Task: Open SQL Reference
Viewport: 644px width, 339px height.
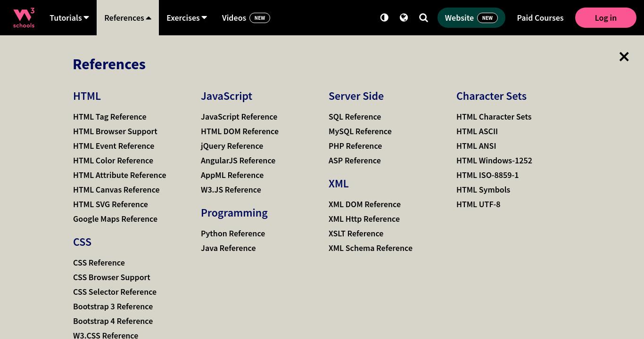Action: [x=355, y=116]
